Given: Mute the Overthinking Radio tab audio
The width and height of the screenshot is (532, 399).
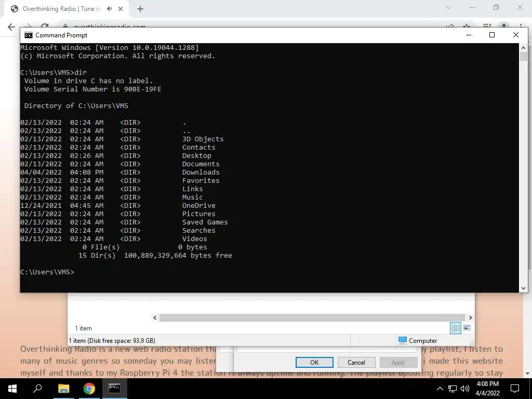Looking at the screenshot, I should click(109, 9).
